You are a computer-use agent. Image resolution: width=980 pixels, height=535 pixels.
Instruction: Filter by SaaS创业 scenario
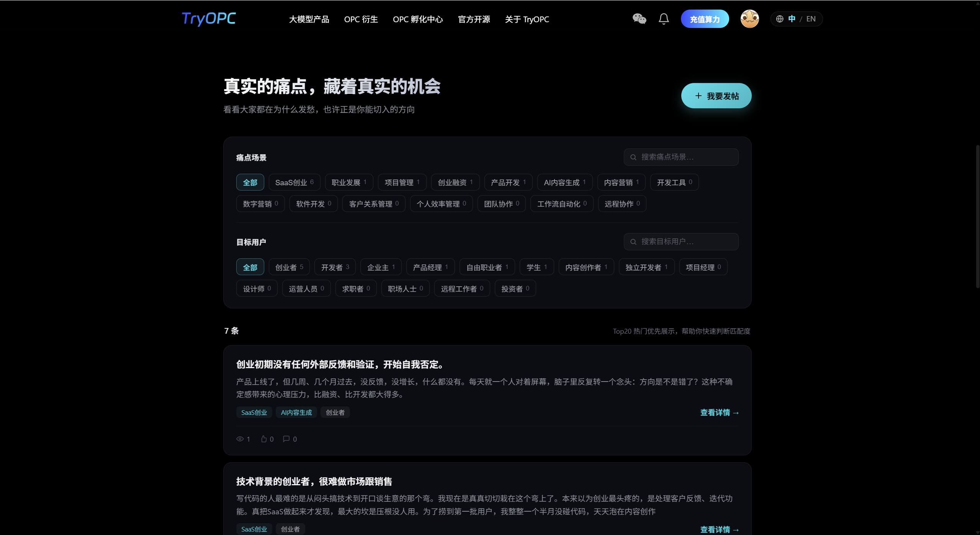click(x=294, y=182)
